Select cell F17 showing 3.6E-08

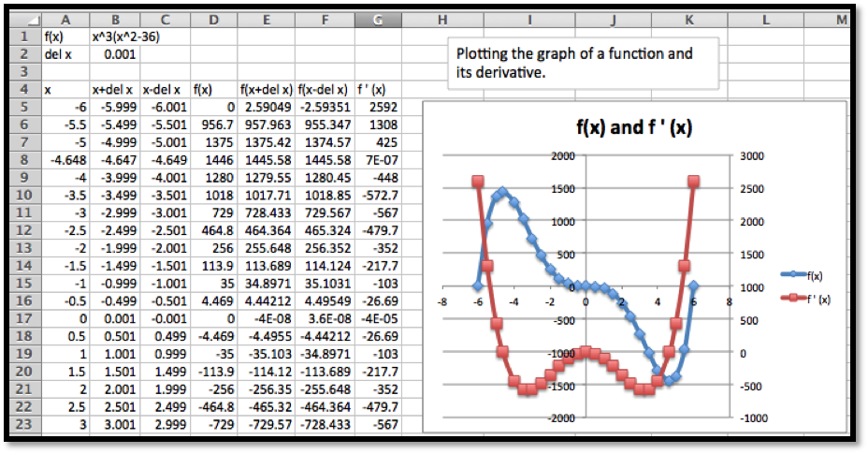pyautogui.click(x=325, y=319)
